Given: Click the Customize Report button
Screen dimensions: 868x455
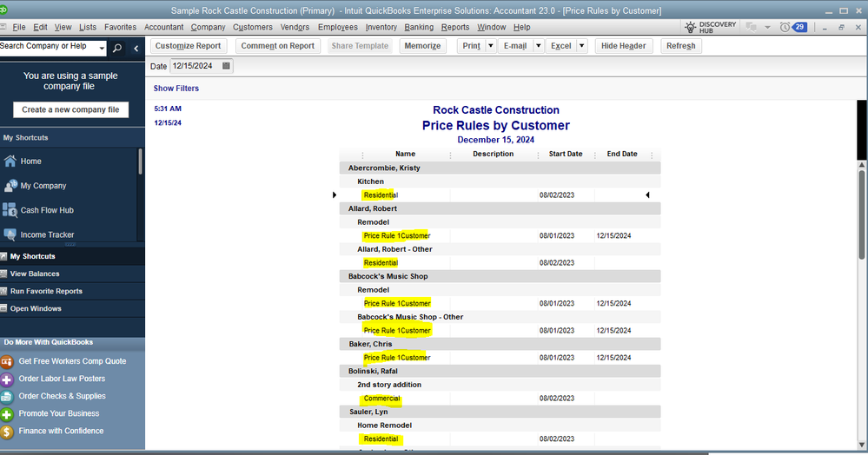Looking at the screenshot, I should (x=188, y=46).
